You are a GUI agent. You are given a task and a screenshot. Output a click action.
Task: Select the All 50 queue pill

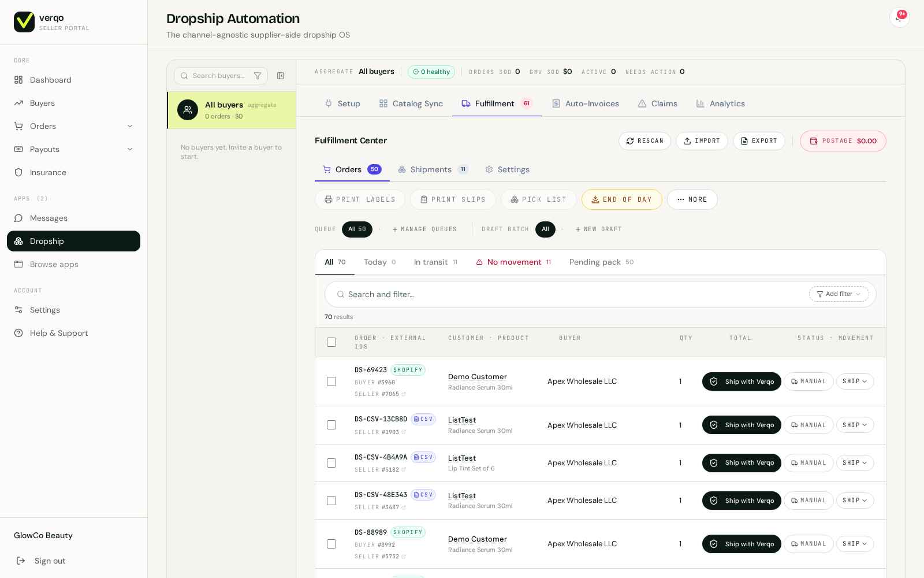pyautogui.click(x=357, y=229)
